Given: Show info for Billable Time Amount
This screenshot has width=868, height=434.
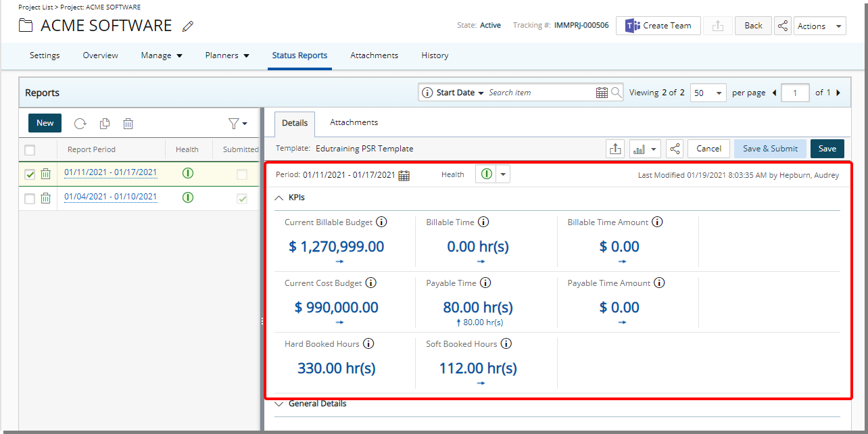Looking at the screenshot, I should [x=657, y=222].
